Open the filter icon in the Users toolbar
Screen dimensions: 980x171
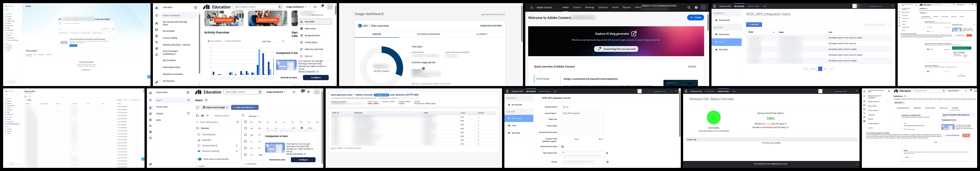(207, 116)
